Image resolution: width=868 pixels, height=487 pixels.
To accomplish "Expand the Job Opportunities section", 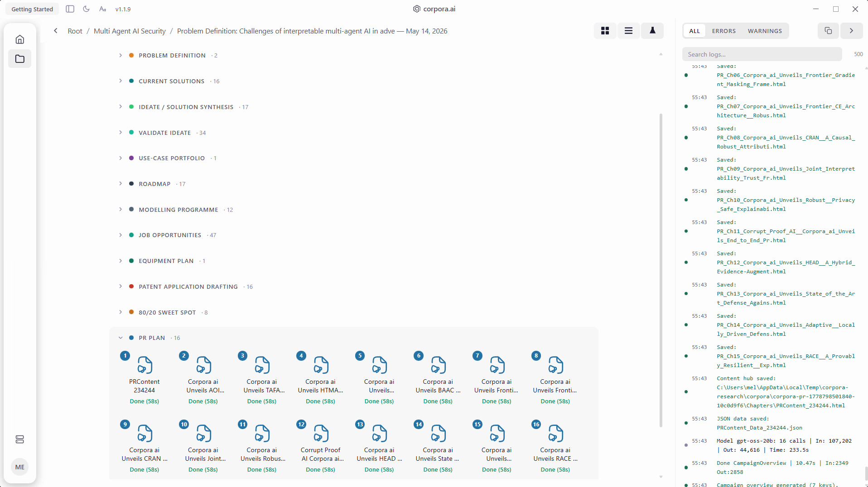I will point(121,235).
